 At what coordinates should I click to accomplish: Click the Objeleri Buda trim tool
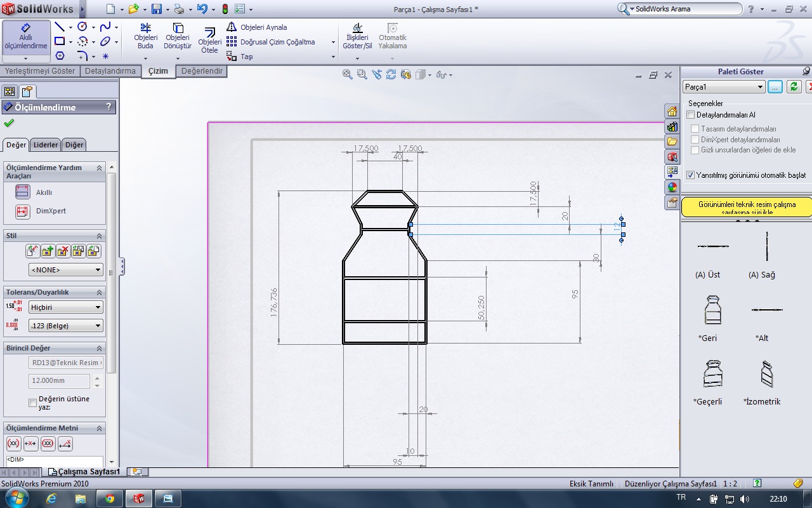coord(145,36)
